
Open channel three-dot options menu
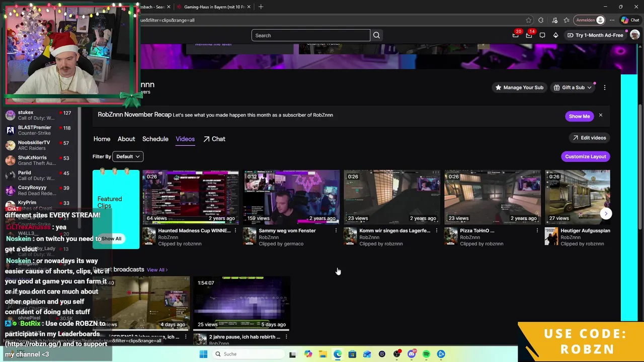coord(605,87)
